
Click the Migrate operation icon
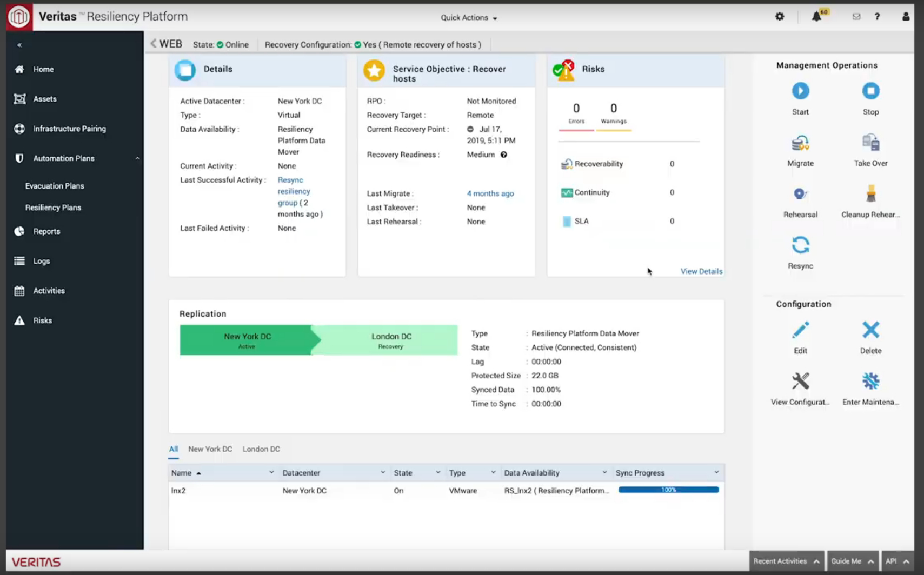click(800, 143)
